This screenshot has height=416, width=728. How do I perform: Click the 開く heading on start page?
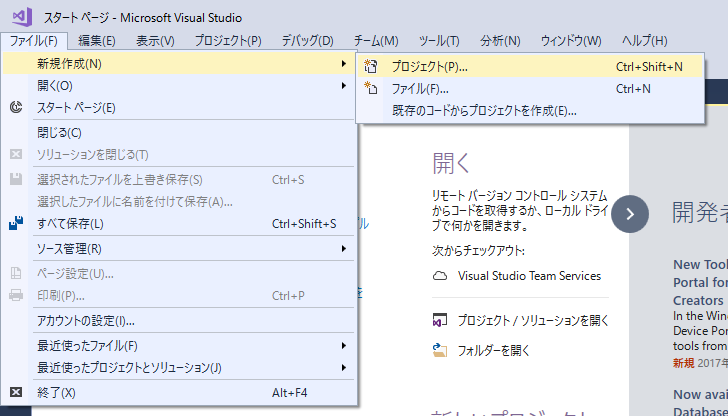tap(451, 162)
